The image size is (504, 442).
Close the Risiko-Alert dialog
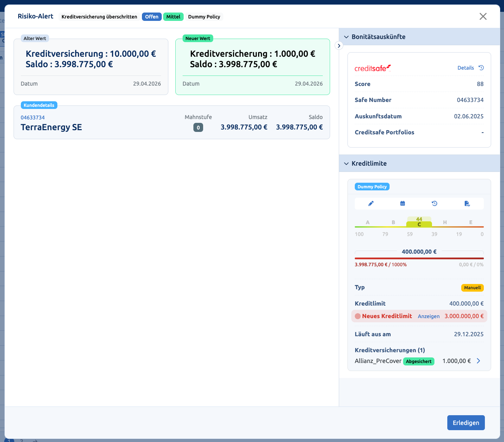(x=483, y=16)
